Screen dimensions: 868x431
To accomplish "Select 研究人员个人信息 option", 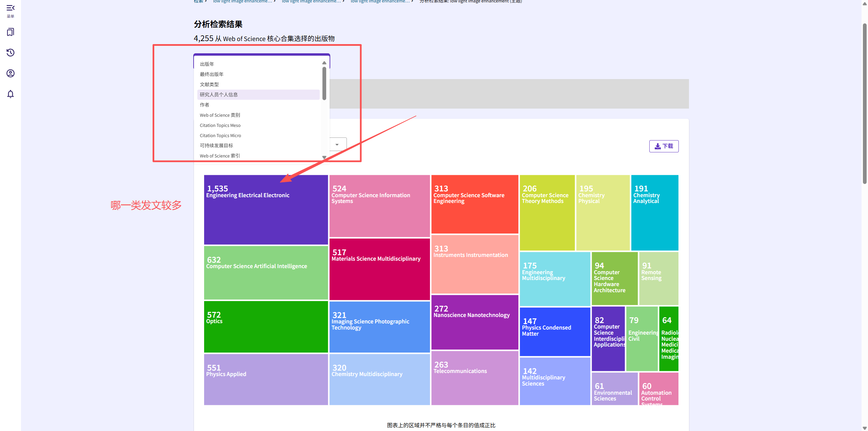I will pos(219,95).
